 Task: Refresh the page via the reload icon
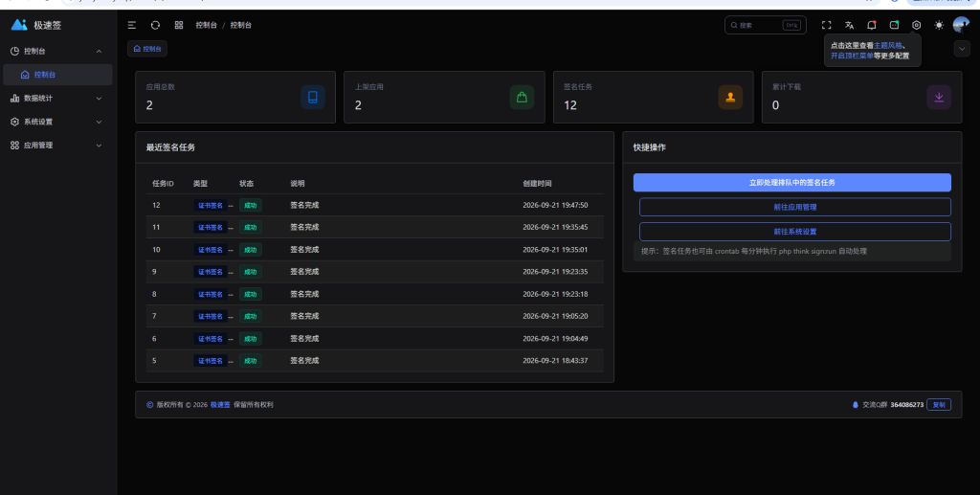[156, 25]
